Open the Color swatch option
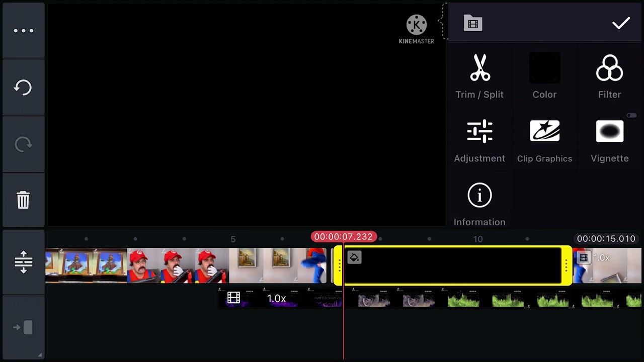The image size is (644, 362). pos(544,76)
